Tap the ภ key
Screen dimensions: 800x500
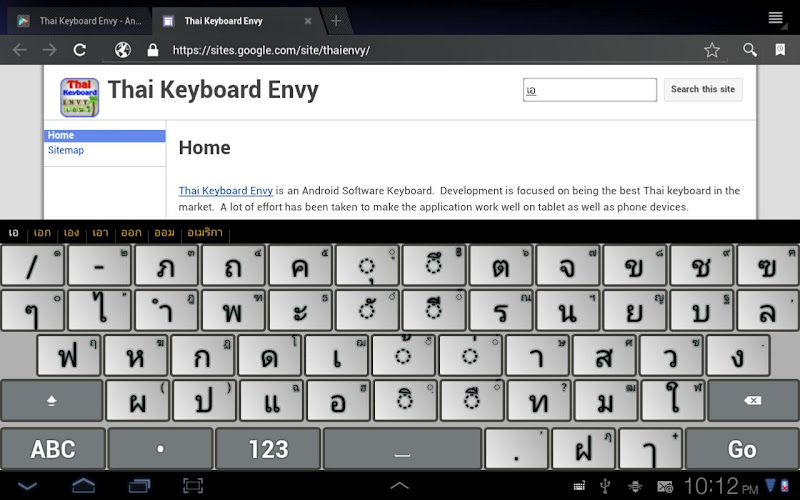coord(166,266)
